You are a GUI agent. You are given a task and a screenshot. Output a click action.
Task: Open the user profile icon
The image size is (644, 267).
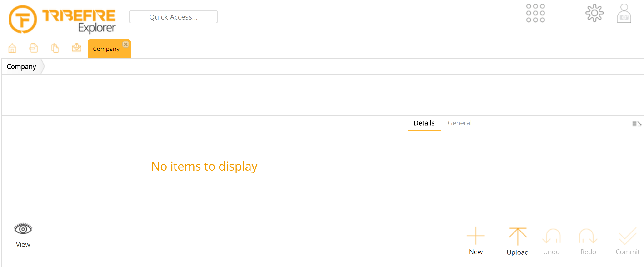(624, 14)
